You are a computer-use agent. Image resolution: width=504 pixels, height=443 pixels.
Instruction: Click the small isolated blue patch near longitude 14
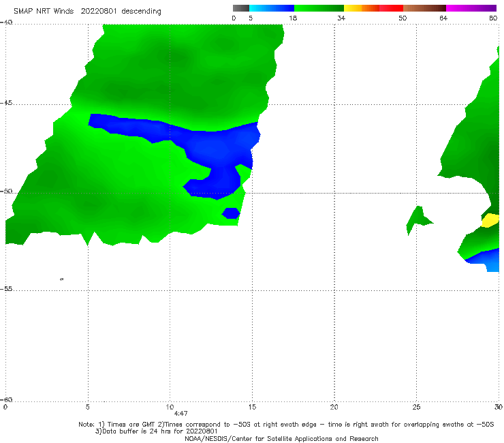pyautogui.click(x=231, y=213)
